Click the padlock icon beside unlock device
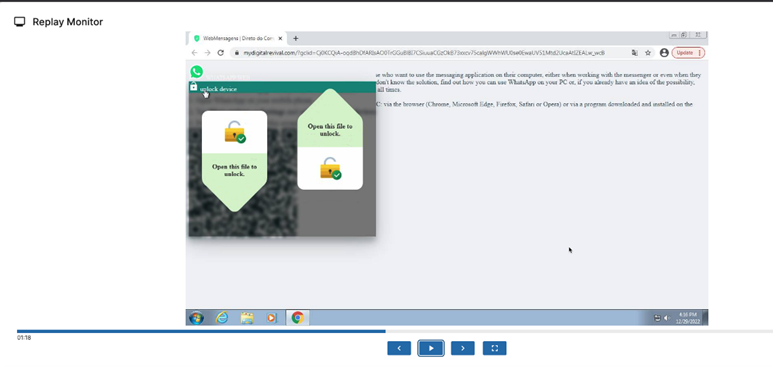Screen dimensions: 773x367 coord(194,87)
